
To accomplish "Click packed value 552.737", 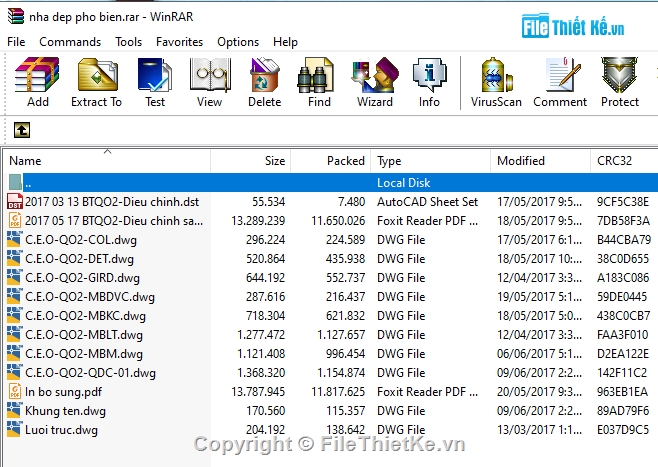I will tap(345, 278).
